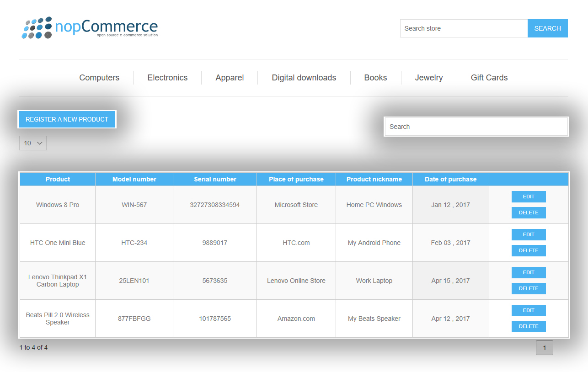Sort by Serial number column header
Screen dimensions: 588x372
pos(215,179)
